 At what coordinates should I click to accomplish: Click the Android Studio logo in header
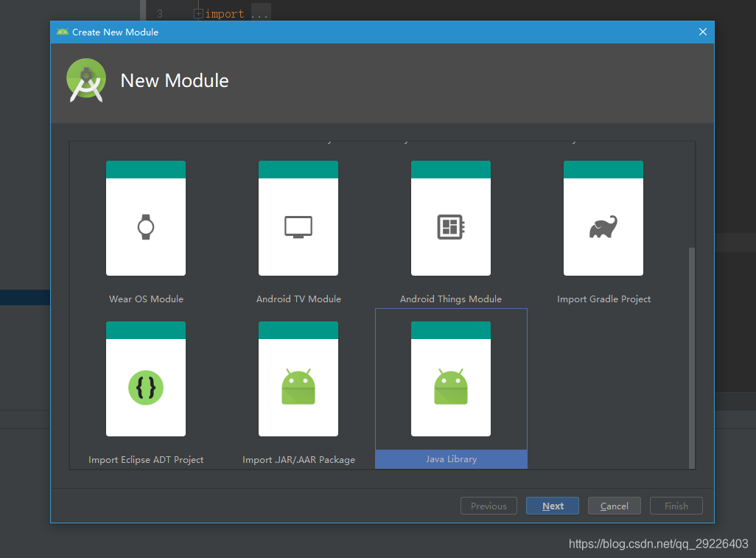pos(85,80)
